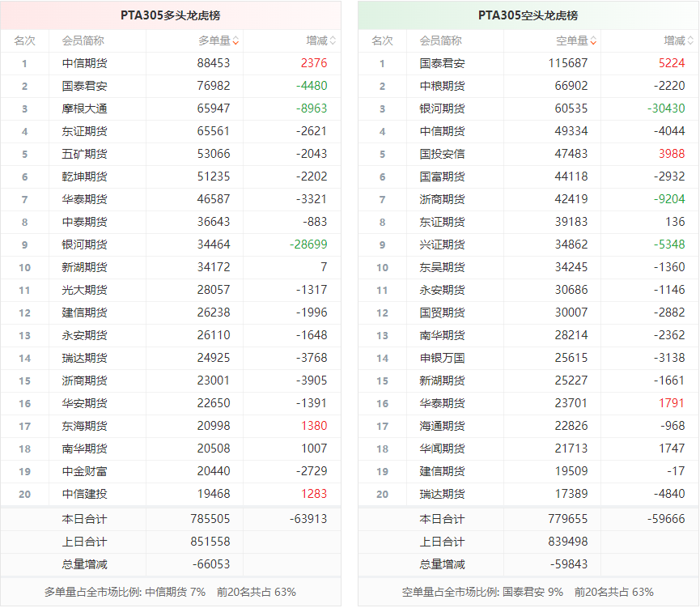Click 国投安信 in the 空头 table
The image size is (700, 608).
click(442, 154)
